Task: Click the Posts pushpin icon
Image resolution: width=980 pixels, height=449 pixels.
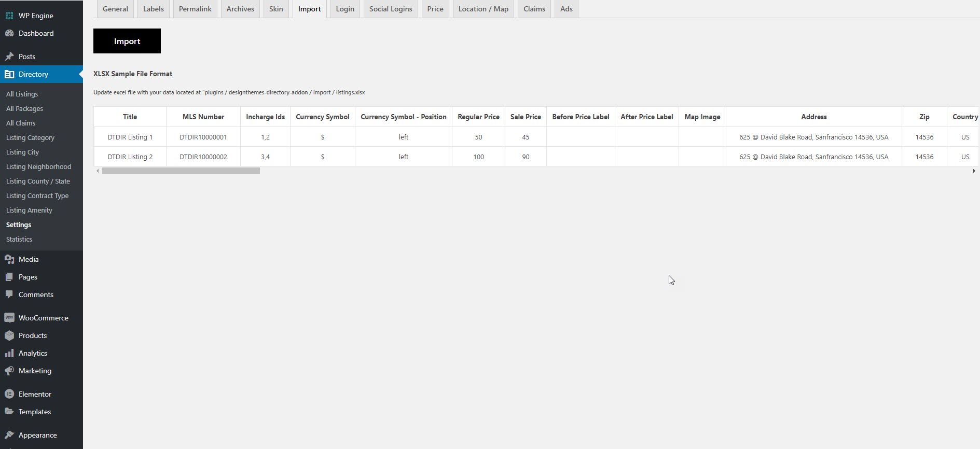Action: click(x=9, y=57)
